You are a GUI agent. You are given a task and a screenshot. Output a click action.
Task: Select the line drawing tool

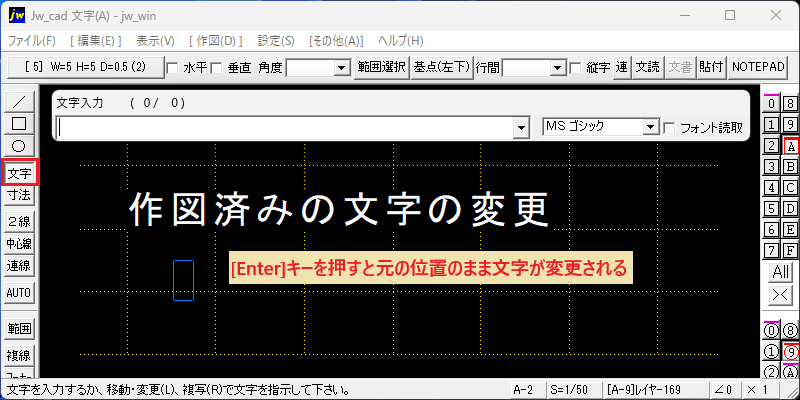pos(19,102)
